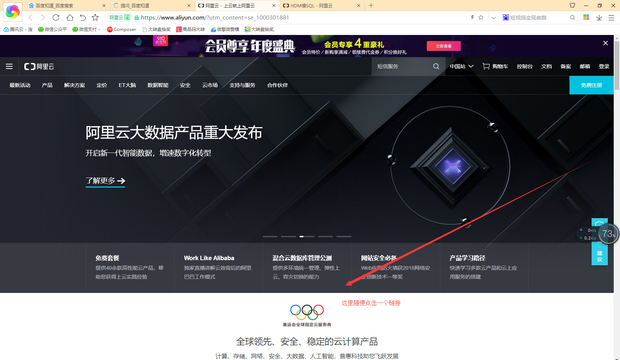The height and width of the screenshot is (360, 620).
Task: Open the 控制台 link
Action: tap(525, 66)
